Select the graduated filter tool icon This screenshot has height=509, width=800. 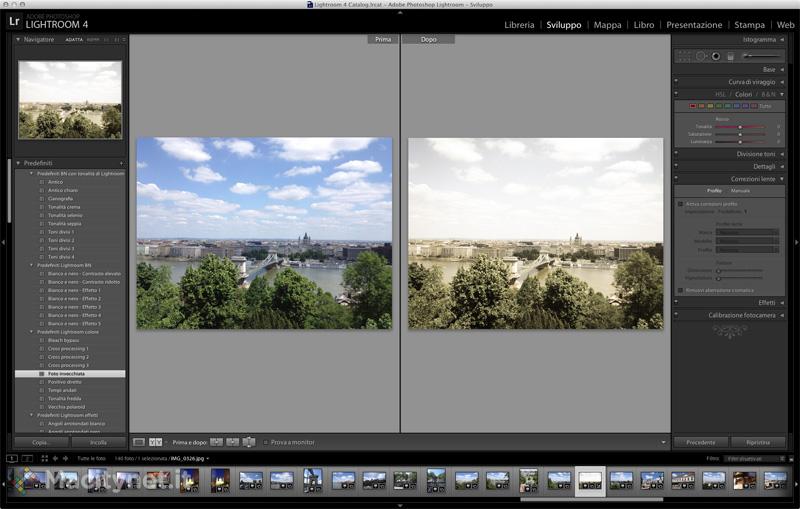coord(730,56)
